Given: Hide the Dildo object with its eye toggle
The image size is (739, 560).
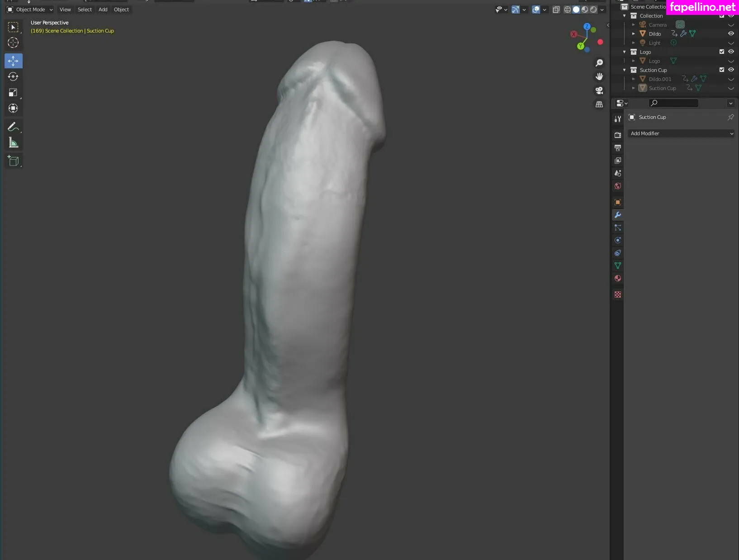Looking at the screenshot, I should pos(731,33).
